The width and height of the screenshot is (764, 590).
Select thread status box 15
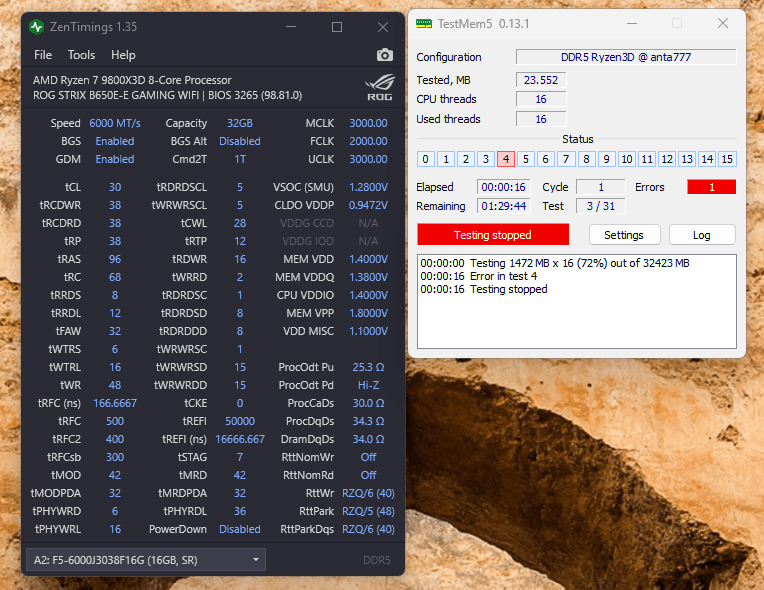[727, 159]
